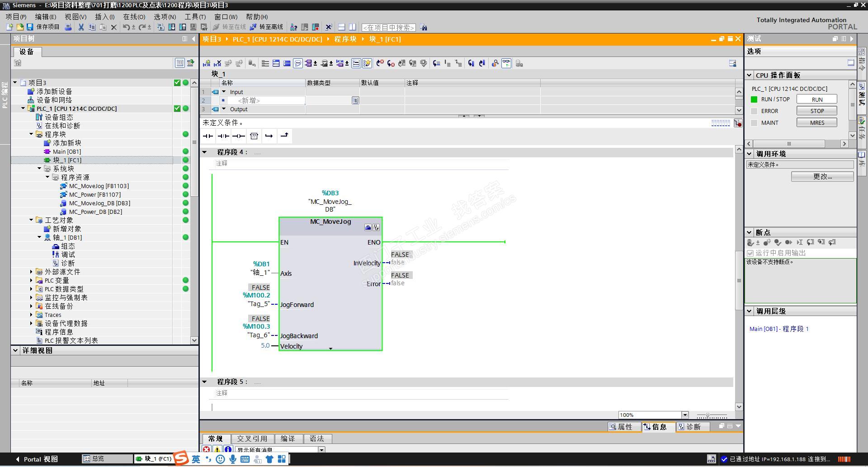Click the undo arrow icon
The height and width of the screenshot is (467, 868).
[126, 27]
